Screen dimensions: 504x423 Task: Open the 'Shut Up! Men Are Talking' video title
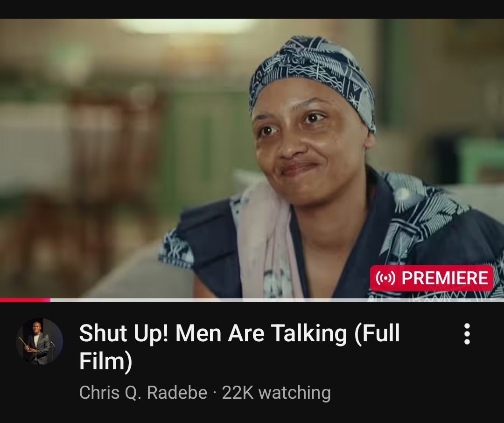click(239, 347)
